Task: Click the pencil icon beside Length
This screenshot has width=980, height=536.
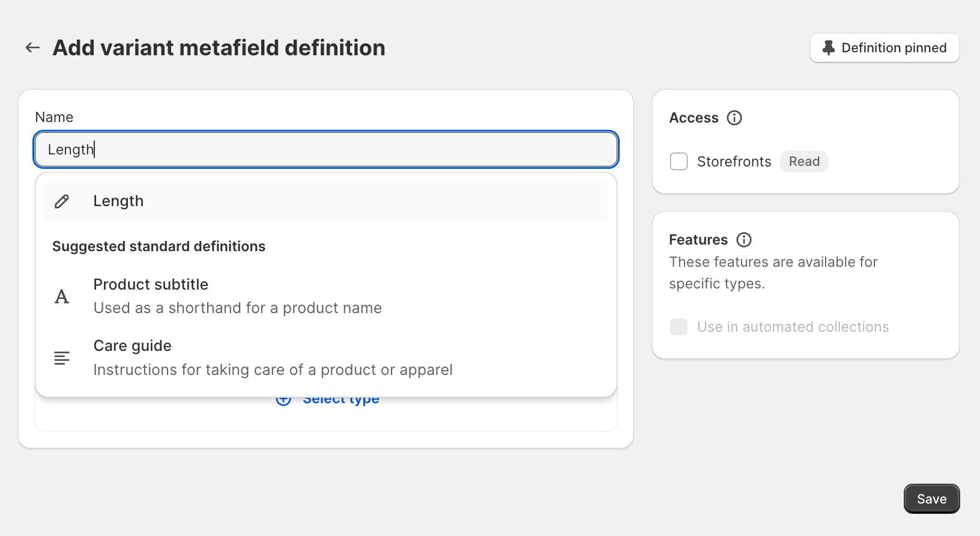Action: [62, 201]
